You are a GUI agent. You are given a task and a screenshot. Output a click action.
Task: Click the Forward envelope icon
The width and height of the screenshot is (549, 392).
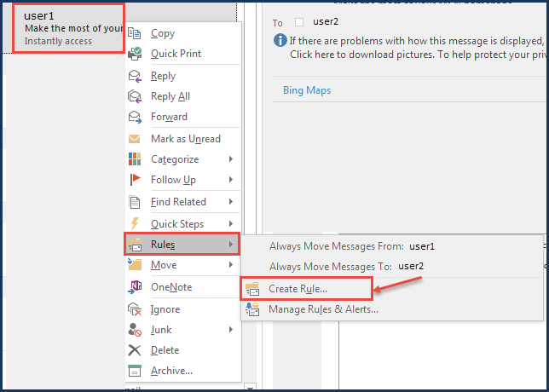click(135, 117)
